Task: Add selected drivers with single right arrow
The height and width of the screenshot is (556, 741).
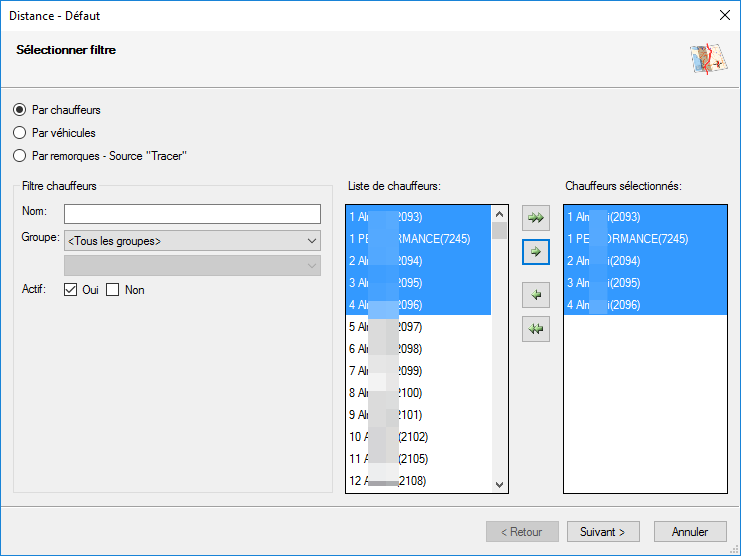Action: click(535, 252)
